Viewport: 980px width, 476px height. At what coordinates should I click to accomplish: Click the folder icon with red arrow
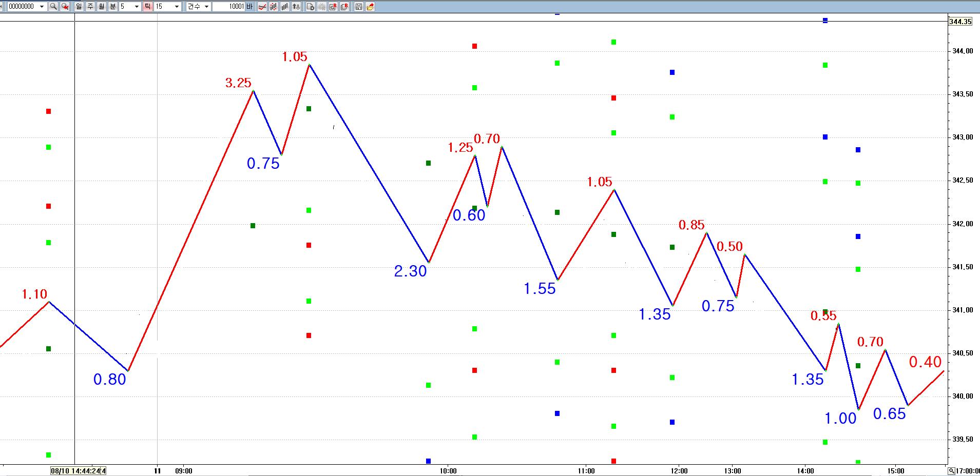point(370,7)
